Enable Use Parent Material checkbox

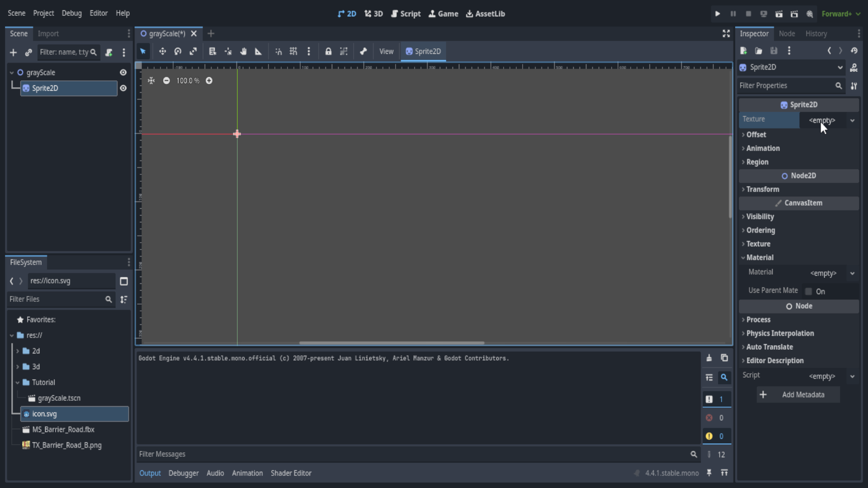809,291
